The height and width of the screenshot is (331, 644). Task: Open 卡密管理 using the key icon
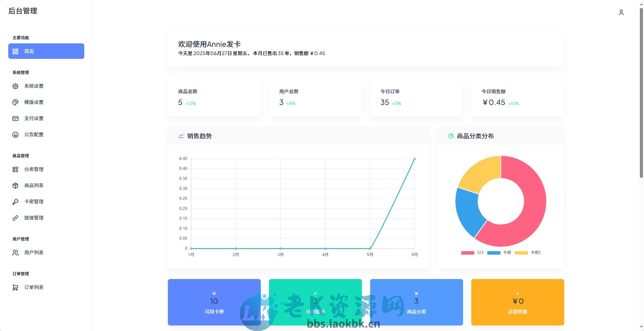click(x=15, y=202)
